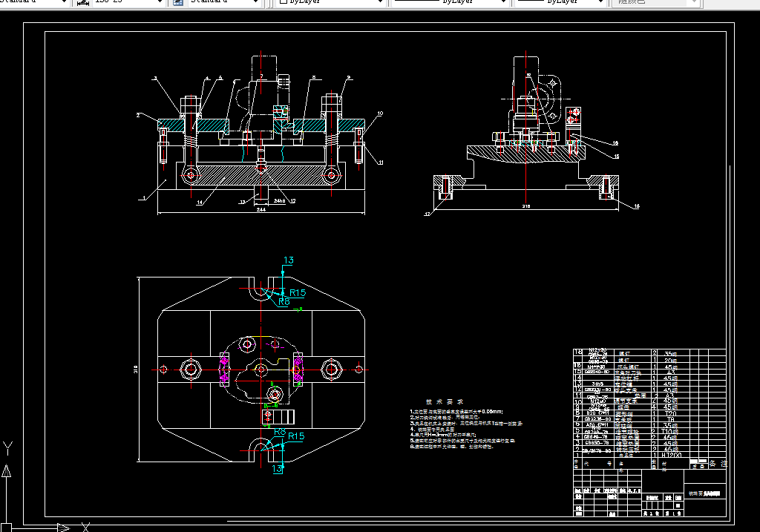Select the R8 dimension at the top slot
The image size is (760, 532).
click(x=284, y=301)
